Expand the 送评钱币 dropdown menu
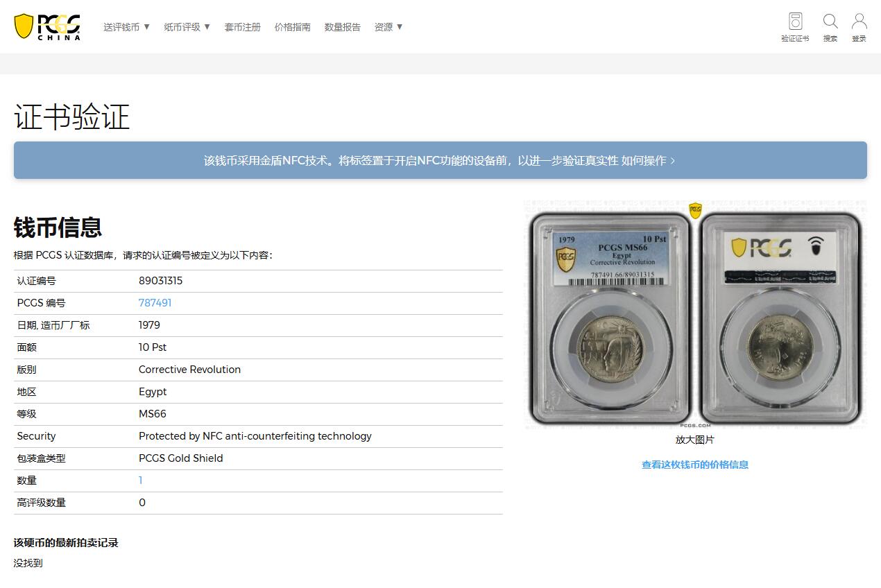This screenshot has height=588, width=881. click(127, 27)
